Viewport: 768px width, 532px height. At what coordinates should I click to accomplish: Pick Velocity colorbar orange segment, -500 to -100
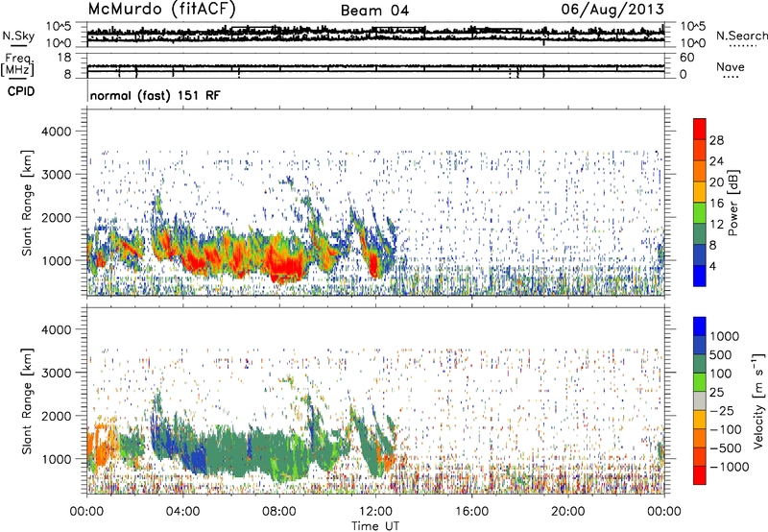click(700, 438)
